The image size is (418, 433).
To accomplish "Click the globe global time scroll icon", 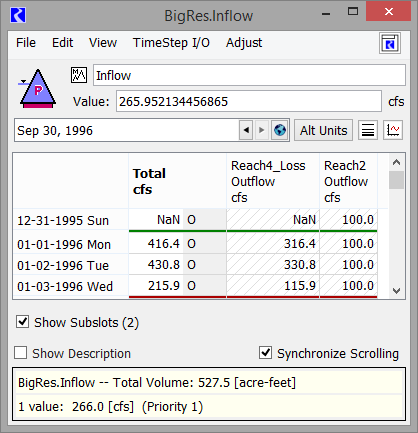I will [280, 130].
